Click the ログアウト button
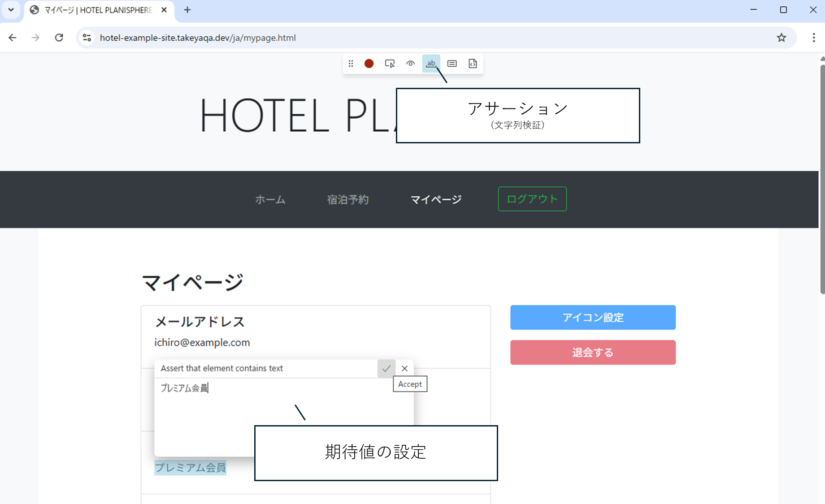Image resolution: width=825 pixels, height=504 pixels. [x=532, y=199]
